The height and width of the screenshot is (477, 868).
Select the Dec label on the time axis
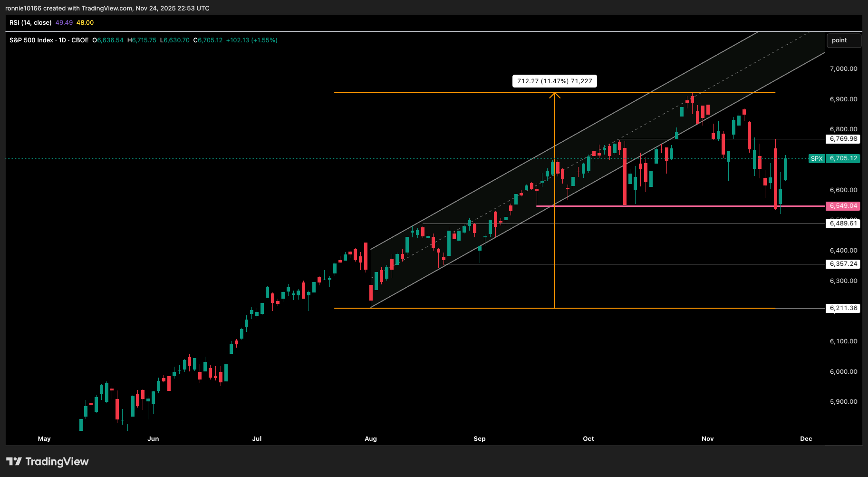click(x=806, y=438)
